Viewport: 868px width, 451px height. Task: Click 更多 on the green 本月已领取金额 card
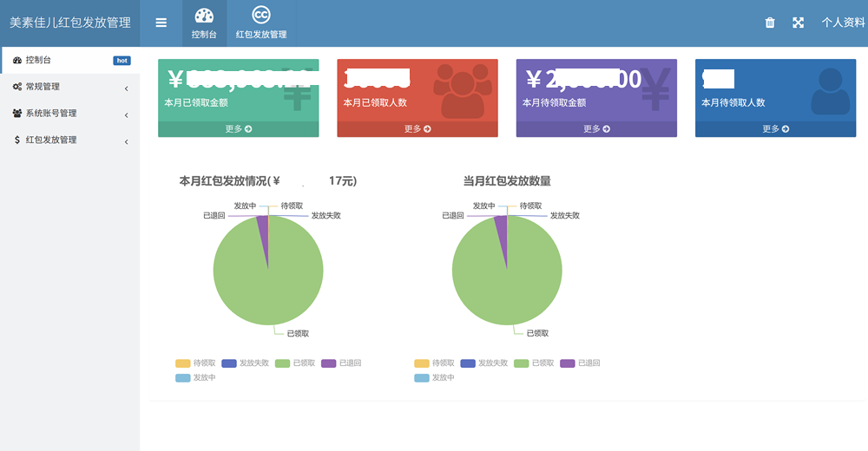(x=238, y=129)
